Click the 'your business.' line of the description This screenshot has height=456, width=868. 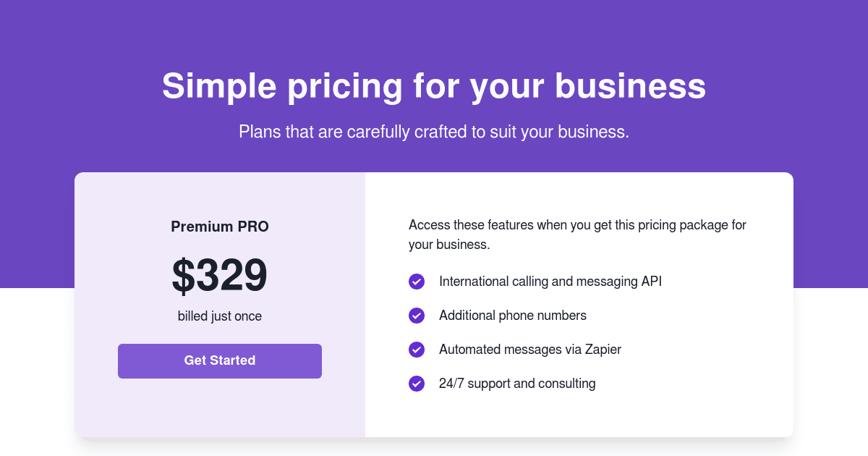(x=449, y=245)
